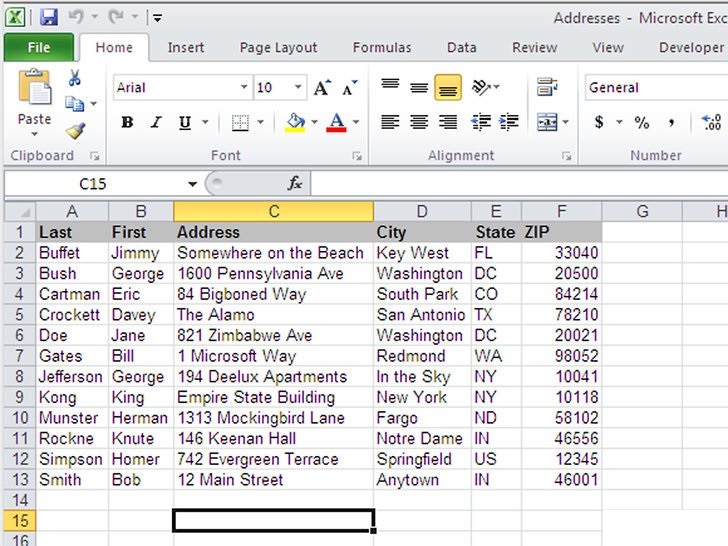Click the Cut scissors icon
Image resolution: width=728 pixels, height=546 pixels.
point(74,78)
